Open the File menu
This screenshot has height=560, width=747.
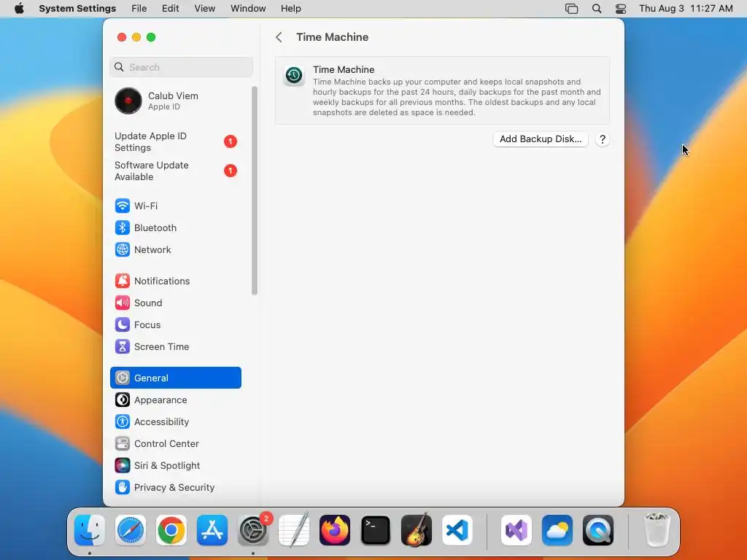tap(139, 9)
